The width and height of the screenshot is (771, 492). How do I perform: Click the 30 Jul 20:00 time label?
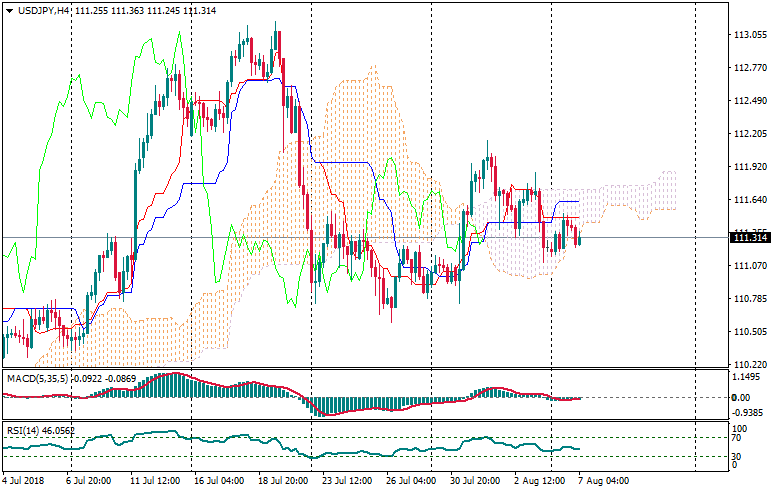click(475, 481)
